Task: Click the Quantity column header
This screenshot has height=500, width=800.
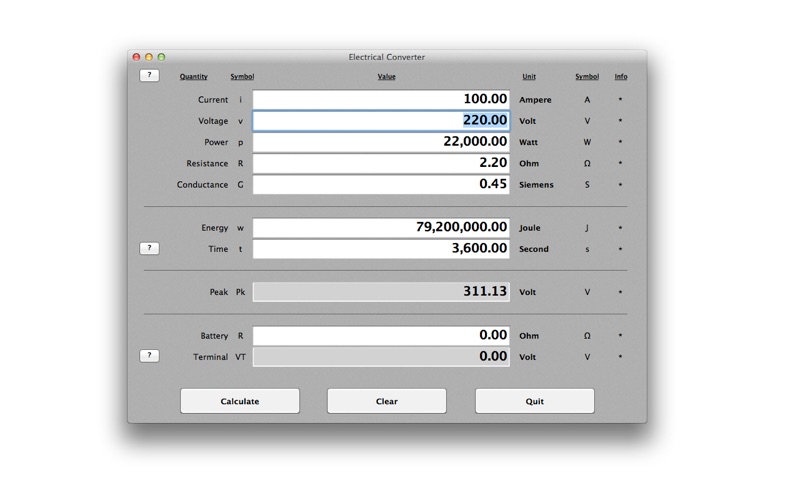Action: [193, 77]
